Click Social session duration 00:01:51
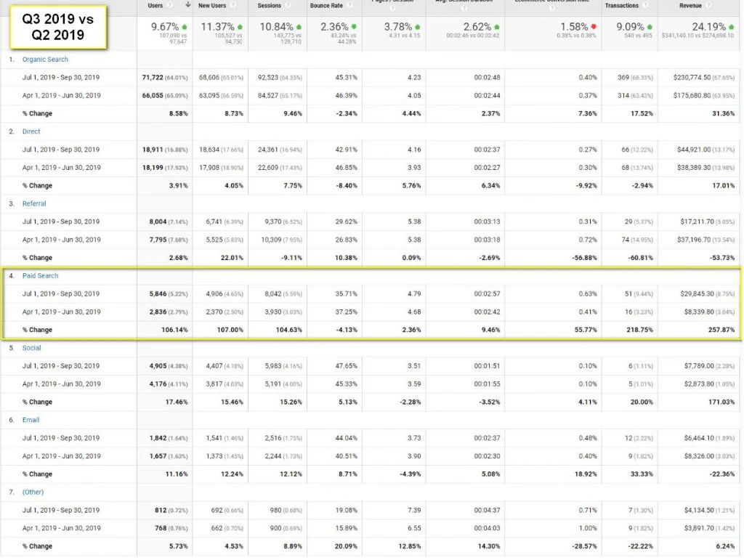This screenshot has height=560, width=744. point(487,365)
